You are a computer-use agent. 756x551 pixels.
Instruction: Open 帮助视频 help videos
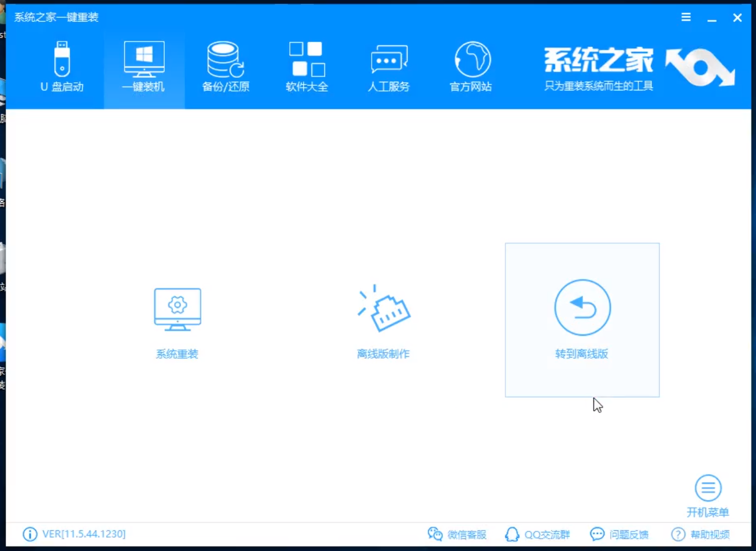[710, 534]
